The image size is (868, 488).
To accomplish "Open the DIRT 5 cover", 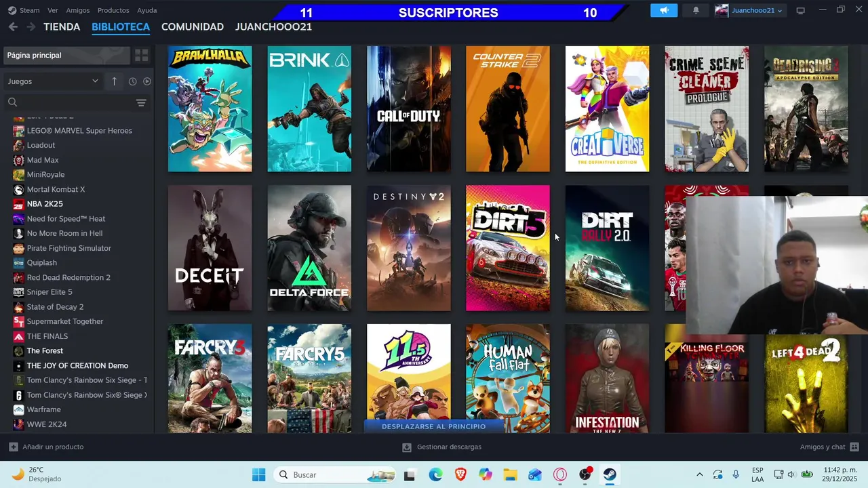I will pyautogui.click(x=508, y=248).
